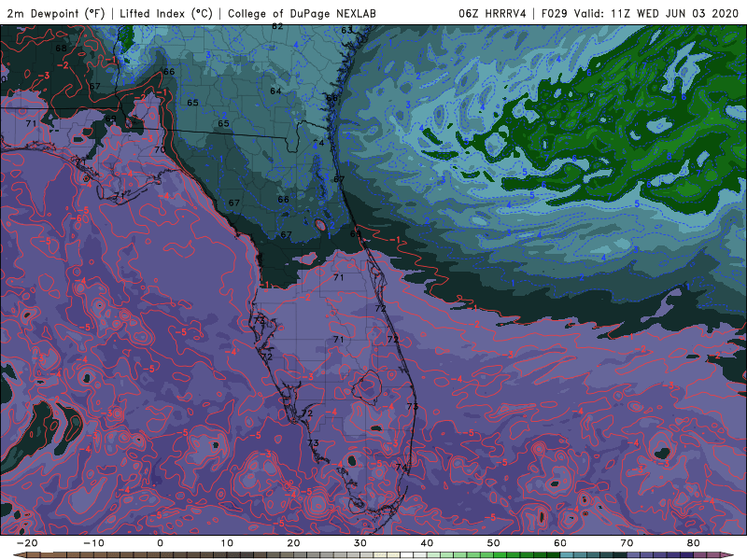747x560 pixels.
Task: Click the '10' color scale label
Action: [x=227, y=543]
